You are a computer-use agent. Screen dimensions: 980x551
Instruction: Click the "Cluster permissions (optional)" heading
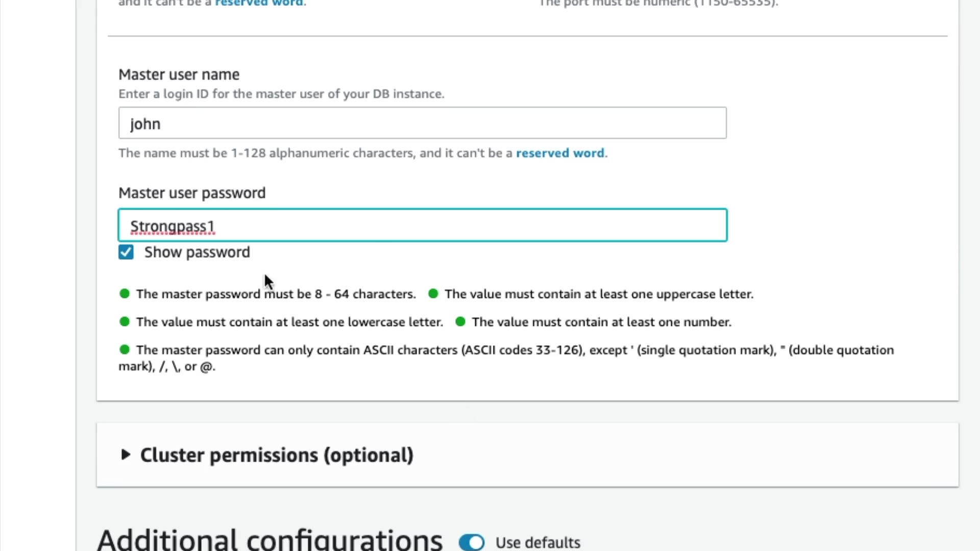(x=277, y=455)
